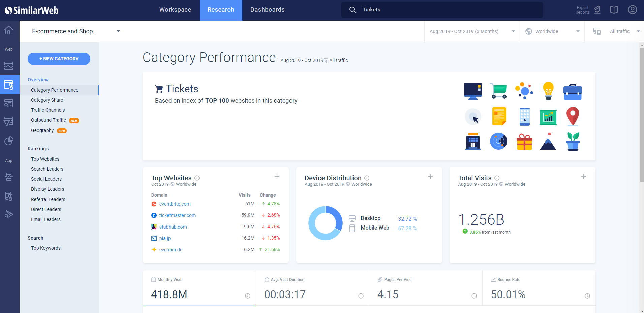
Task: Open the home icon in sidebar
Action: 9,30
